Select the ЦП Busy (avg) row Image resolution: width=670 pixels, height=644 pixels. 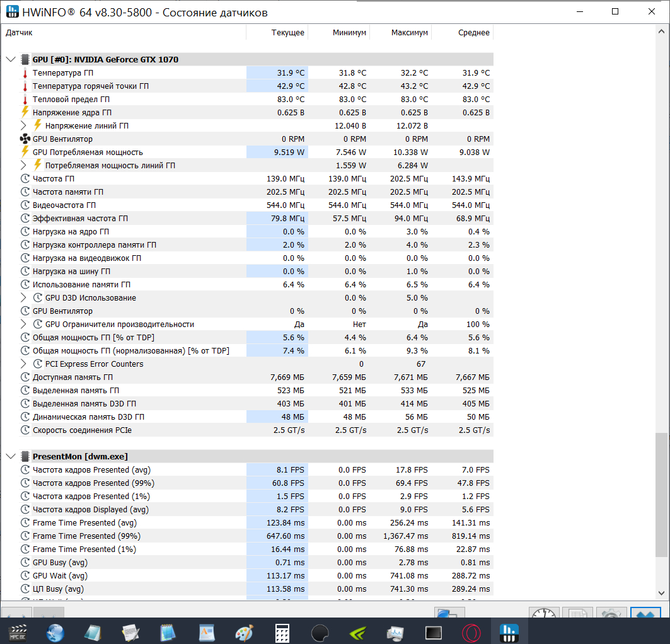pos(257,589)
